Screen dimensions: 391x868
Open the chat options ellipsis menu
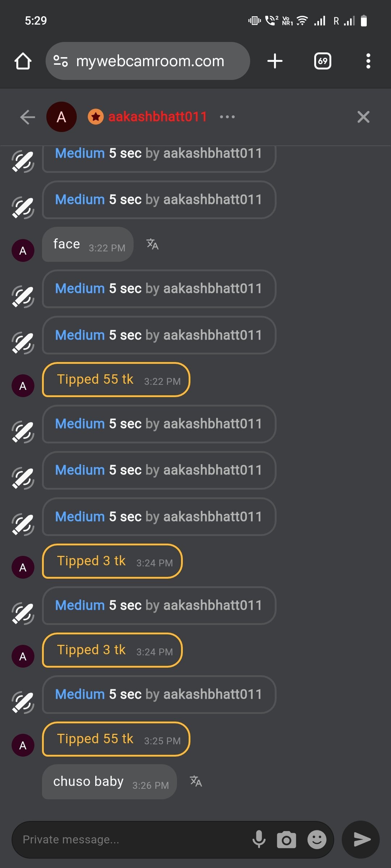click(x=227, y=117)
